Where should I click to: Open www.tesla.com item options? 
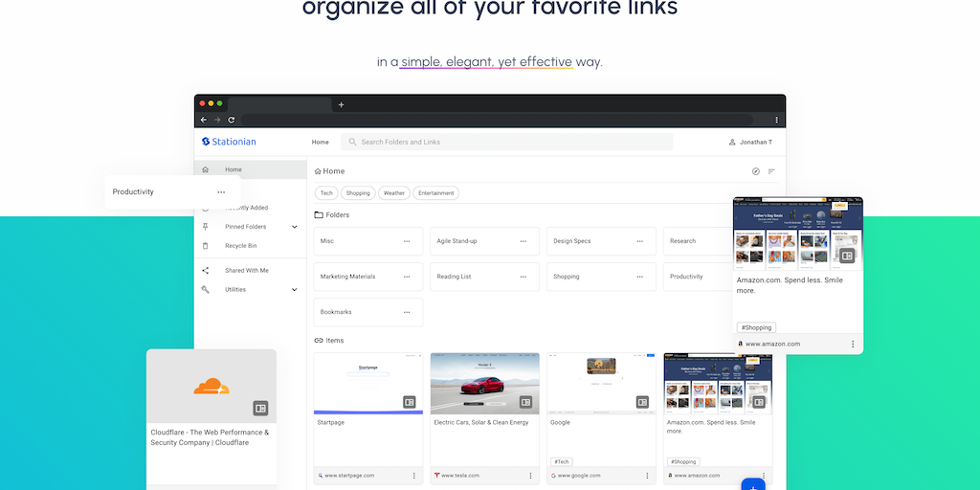coord(530,476)
